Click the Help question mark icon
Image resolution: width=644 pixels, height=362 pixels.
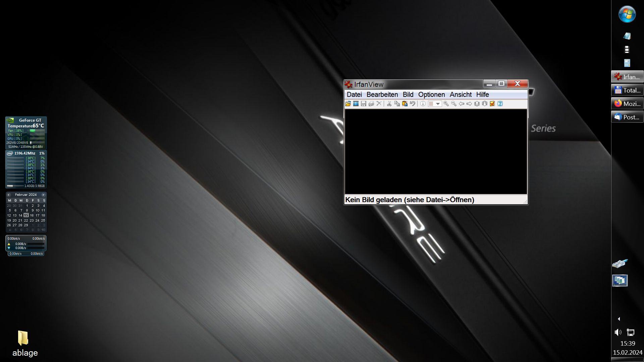pos(500,104)
